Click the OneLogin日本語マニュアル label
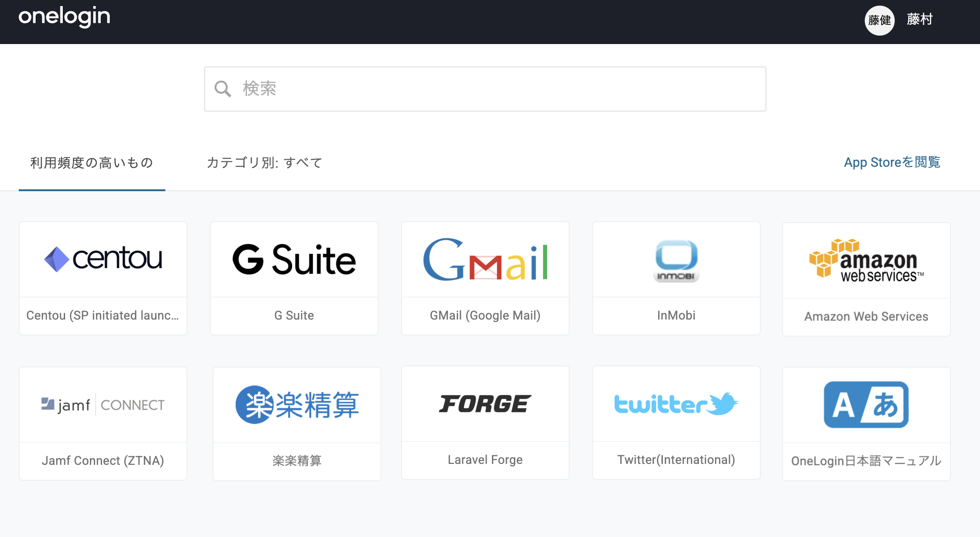The width and height of the screenshot is (980, 537). (x=867, y=461)
